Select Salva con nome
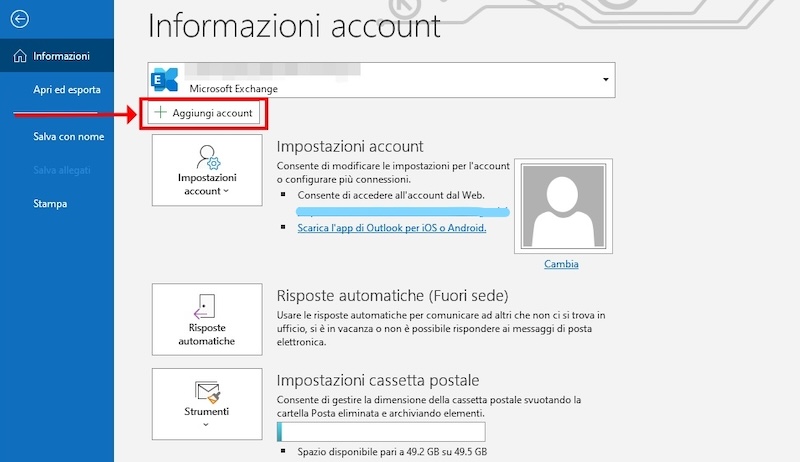 pyautogui.click(x=68, y=137)
